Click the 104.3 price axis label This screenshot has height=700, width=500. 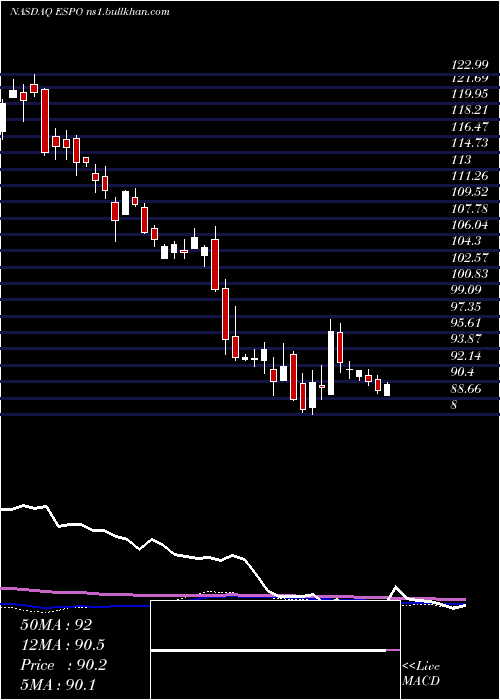tap(467, 242)
